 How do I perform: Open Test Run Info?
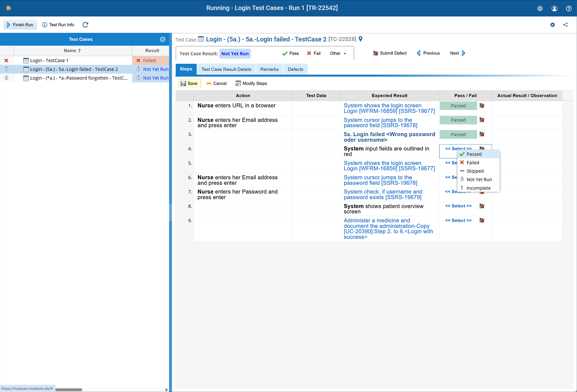58,25
